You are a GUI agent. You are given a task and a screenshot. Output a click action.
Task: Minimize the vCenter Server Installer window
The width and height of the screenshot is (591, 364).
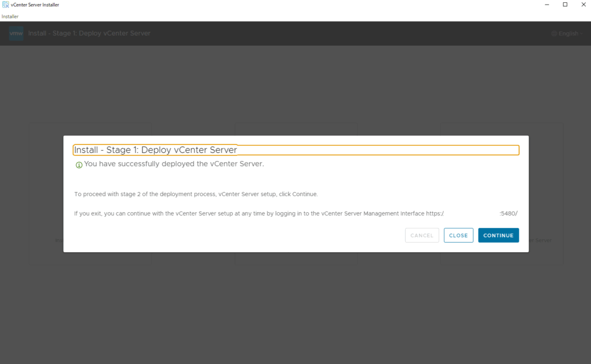(546, 5)
